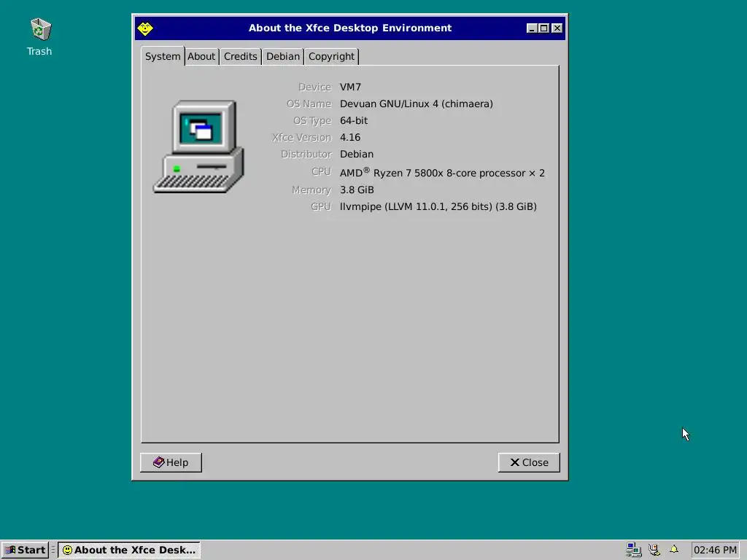The height and width of the screenshot is (560, 747).
Task: Click the Distributor label
Action: pyautogui.click(x=306, y=154)
